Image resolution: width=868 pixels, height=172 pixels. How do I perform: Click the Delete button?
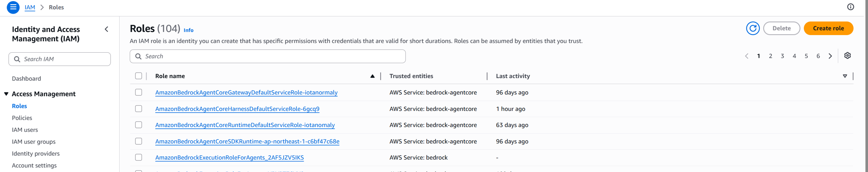[781, 28]
